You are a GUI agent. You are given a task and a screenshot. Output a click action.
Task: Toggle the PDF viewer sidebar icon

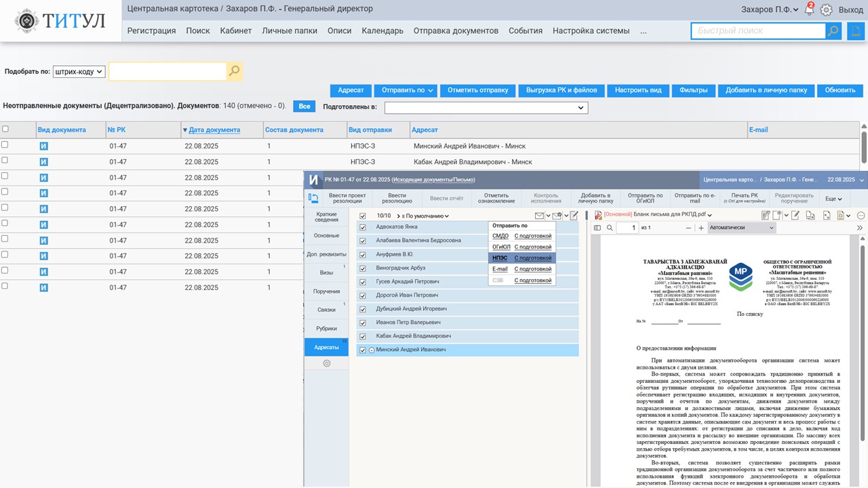click(597, 228)
